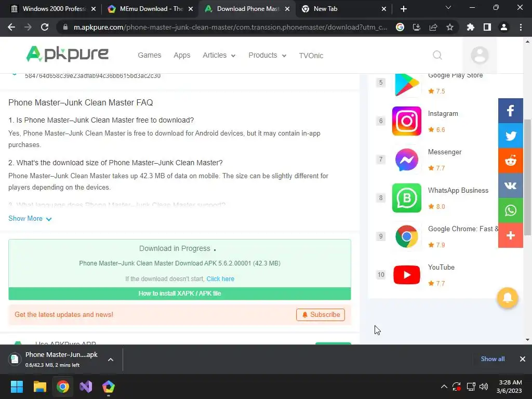Click Show all downloads
Viewport: 532px width, 399px height.
493,359
